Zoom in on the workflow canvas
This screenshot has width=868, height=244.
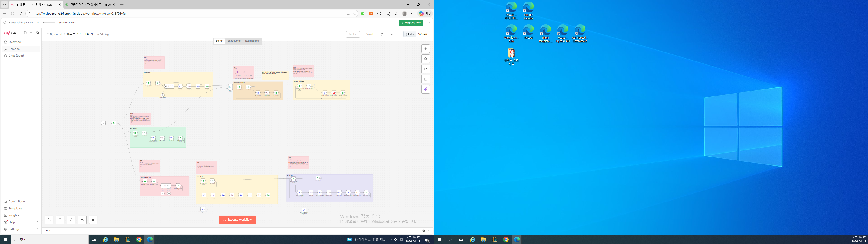60,220
